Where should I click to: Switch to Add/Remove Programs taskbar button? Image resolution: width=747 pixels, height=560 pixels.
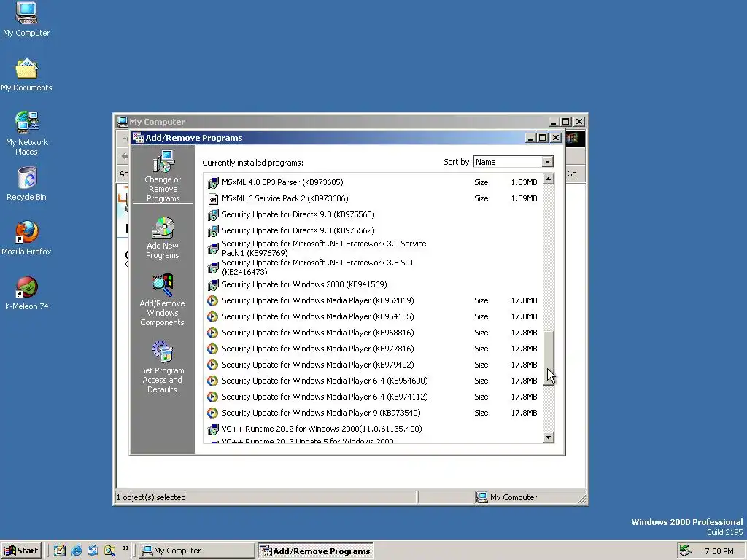(x=315, y=551)
